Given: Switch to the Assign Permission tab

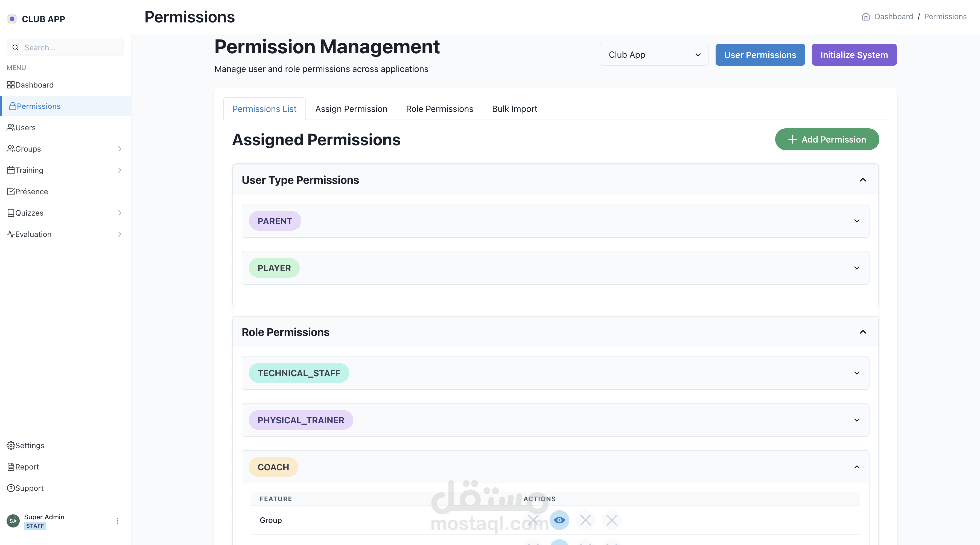Looking at the screenshot, I should [x=351, y=109].
